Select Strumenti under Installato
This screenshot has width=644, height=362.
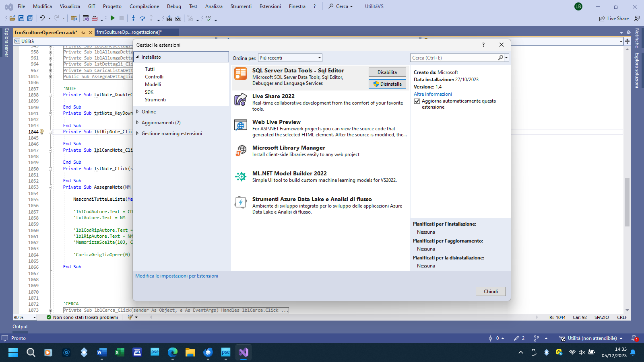[155, 100]
